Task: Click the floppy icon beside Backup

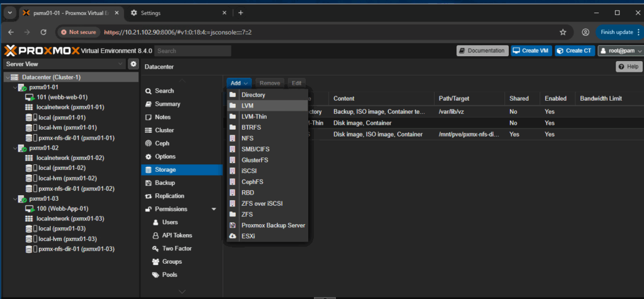Action: pos(148,183)
